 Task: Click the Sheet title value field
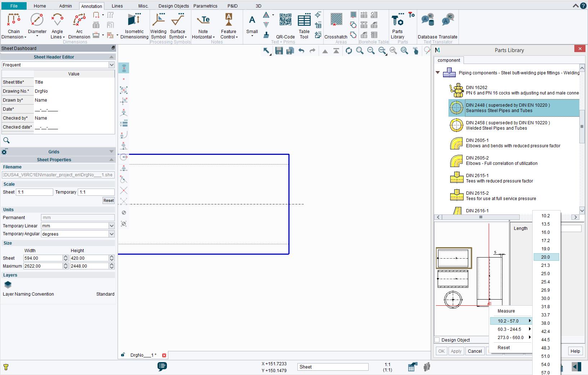click(74, 82)
